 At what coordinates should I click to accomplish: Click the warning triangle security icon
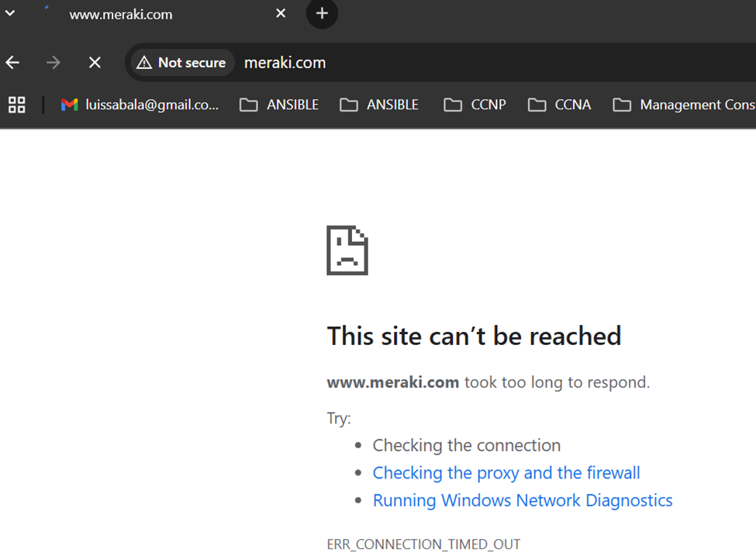[x=144, y=63]
